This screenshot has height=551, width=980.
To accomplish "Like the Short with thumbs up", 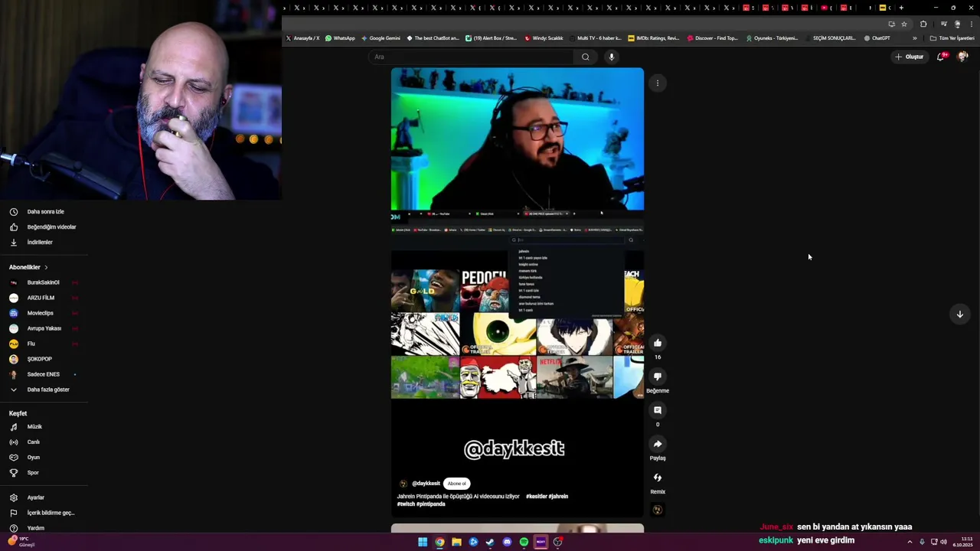I will pos(658,343).
